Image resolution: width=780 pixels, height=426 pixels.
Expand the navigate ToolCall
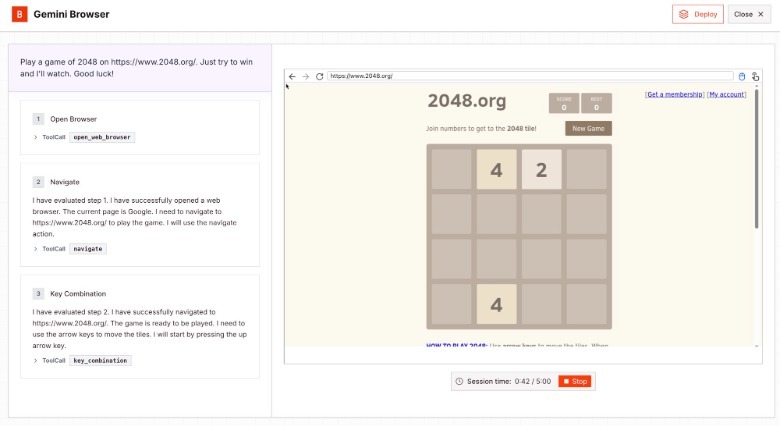click(x=35, y=249)
